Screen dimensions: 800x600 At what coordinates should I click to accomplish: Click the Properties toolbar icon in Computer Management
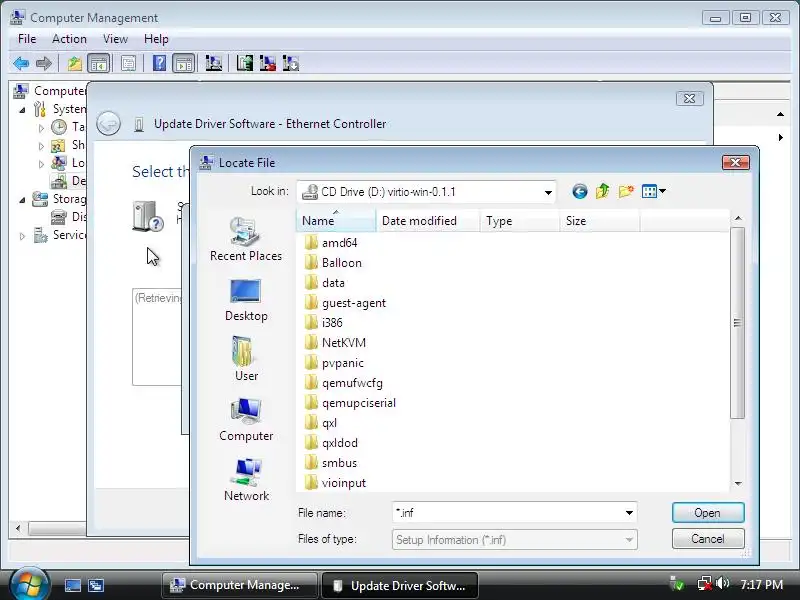pyautogui.click(x=128, y=64)
